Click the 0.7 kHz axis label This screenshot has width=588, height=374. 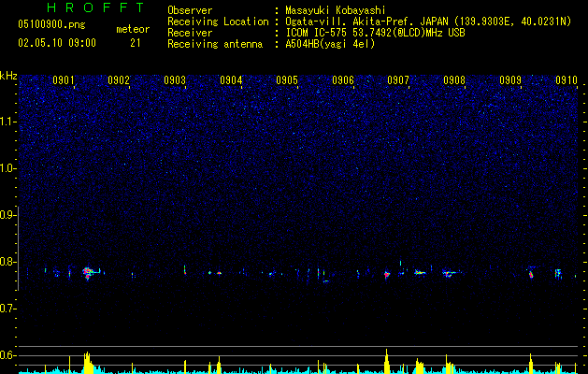pos(7,309)
